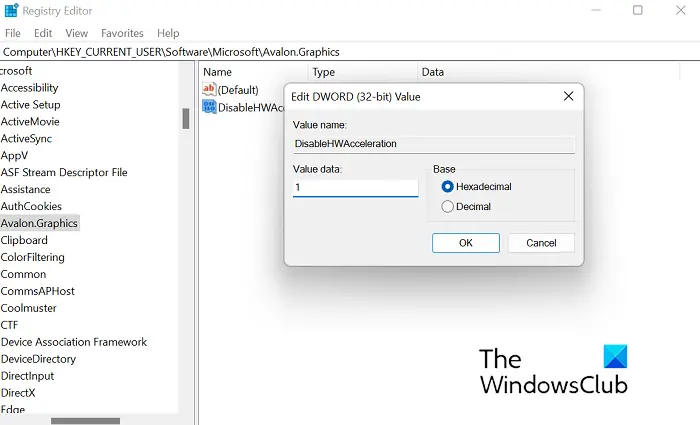Screen dimensions: 700x425
Task: Select the Clipboard registry key
Action: tap(24, 240)
